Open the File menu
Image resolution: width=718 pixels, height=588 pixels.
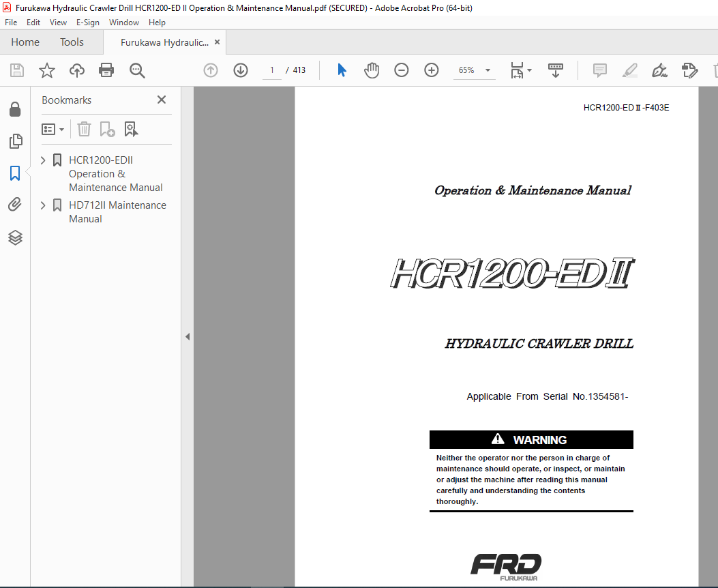click(x=11, y=23)
